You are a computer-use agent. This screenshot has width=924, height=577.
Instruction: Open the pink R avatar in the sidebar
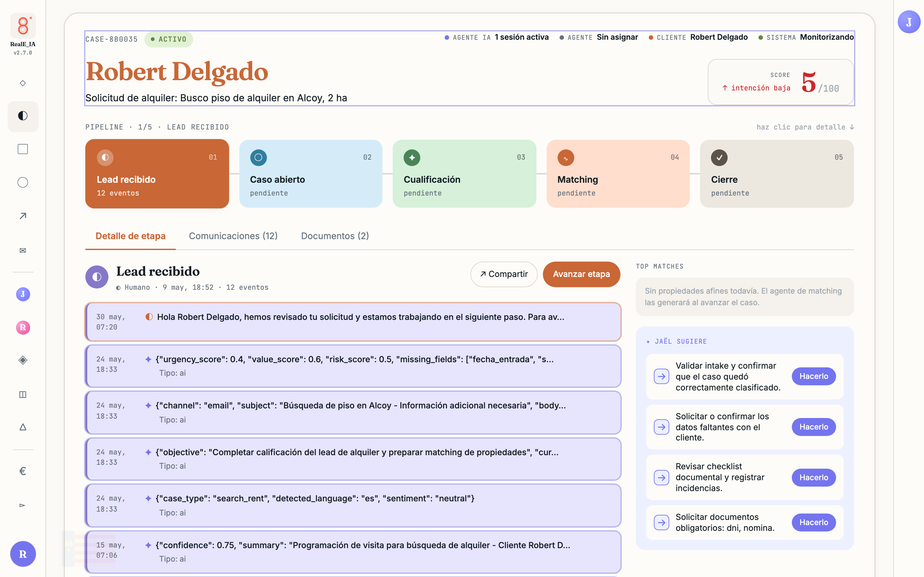pyautogui.click(x=23, y=327)
